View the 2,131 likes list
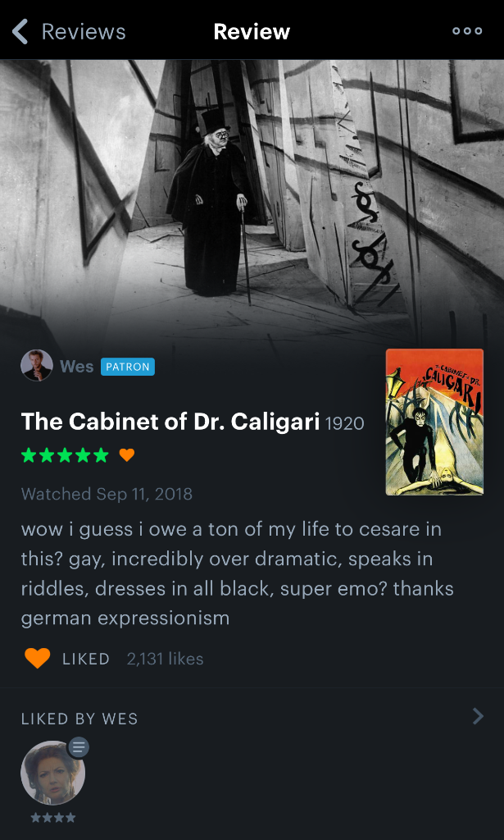 coord(165,659)
